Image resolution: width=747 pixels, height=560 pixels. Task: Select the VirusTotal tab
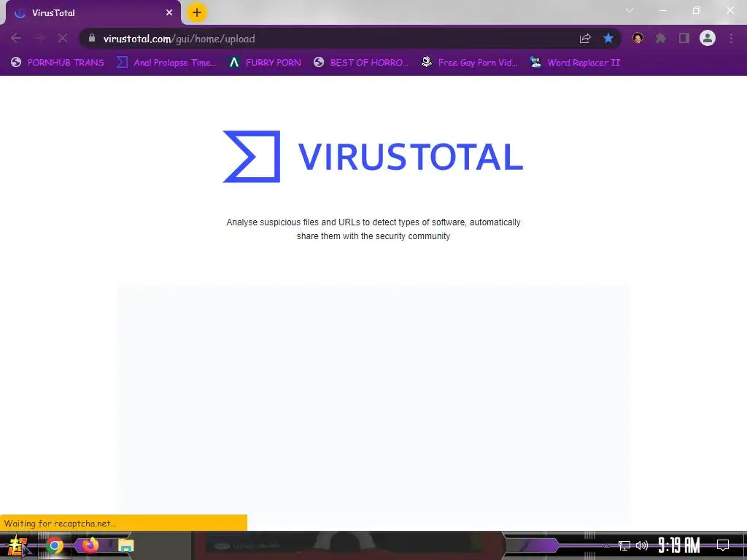[93, 13]
